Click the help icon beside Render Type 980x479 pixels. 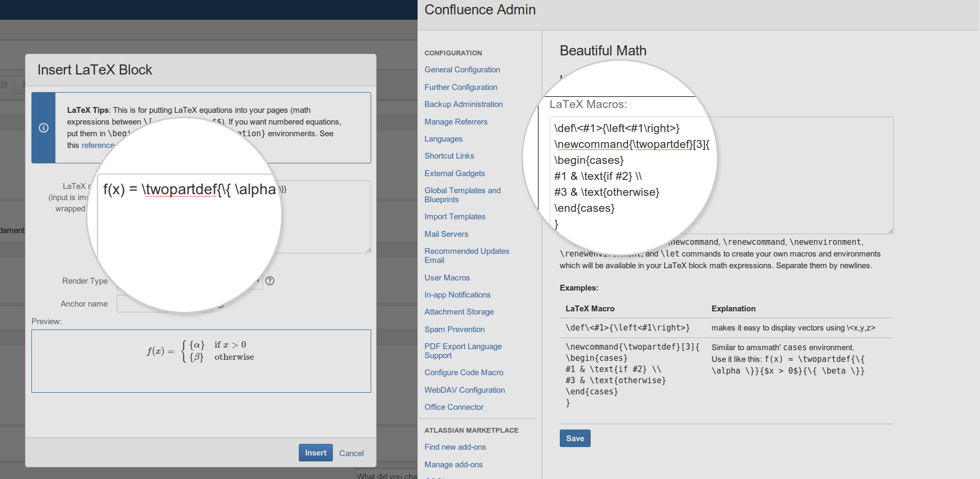click(x=270, y=280)
